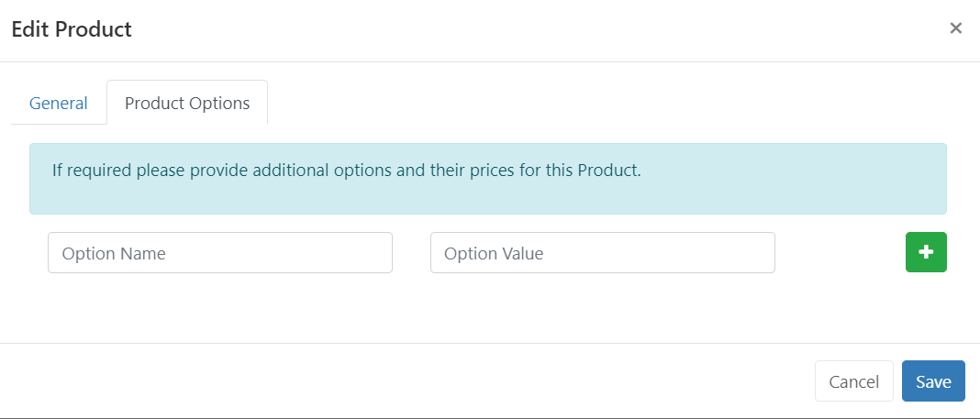Select the Product Options tab
This screenshot has width=980, height=419.
coord(187,103)
